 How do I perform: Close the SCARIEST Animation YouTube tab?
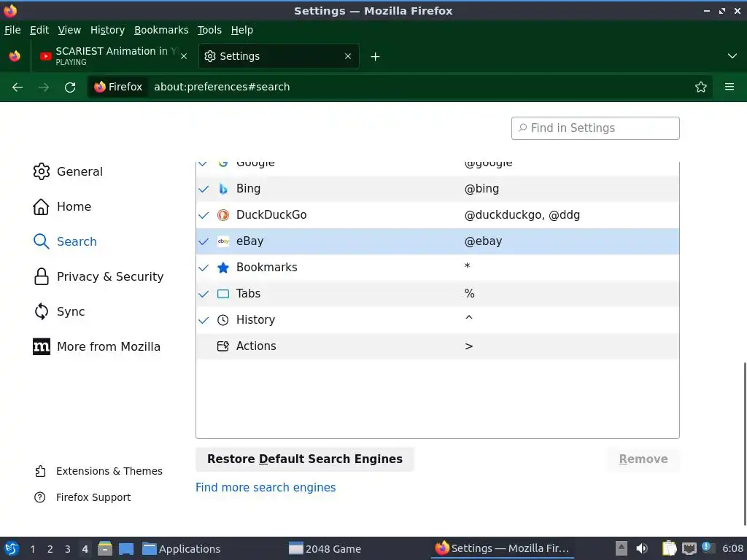(x=184, y=56)
